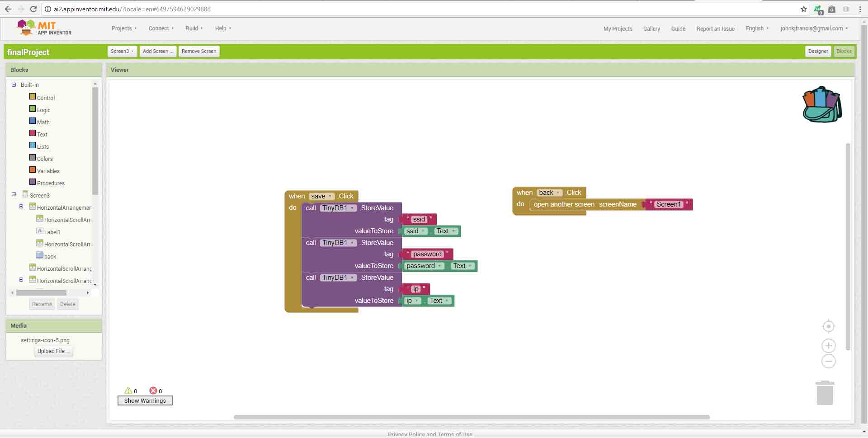Click the down arrow of the Blocks tree scrollbar
Screen dimensions: 868x438
point(95,284)
